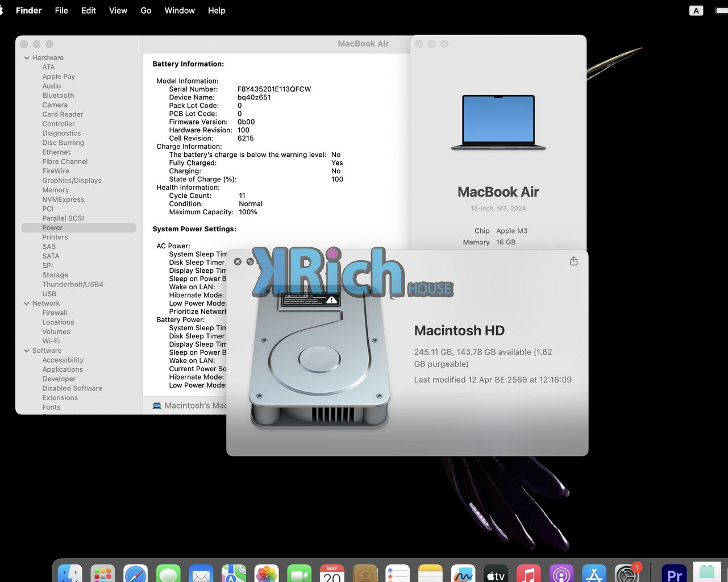Open Music from the Dock
Screen dimensions: 728x582
pyautogui.click(x=529, y=573)
